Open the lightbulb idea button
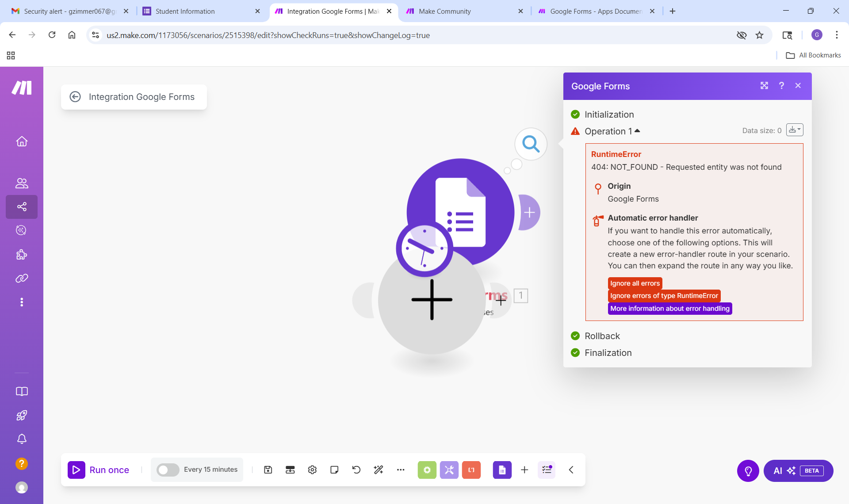Viewport: 849px width, 504px height. pos(748,471)
